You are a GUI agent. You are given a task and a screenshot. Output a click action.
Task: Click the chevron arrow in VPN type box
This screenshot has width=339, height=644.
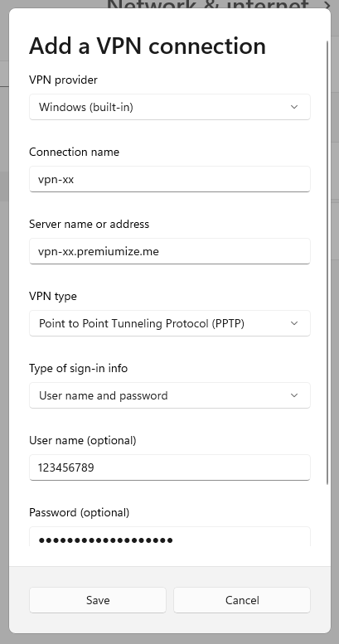tap(294, 323)
